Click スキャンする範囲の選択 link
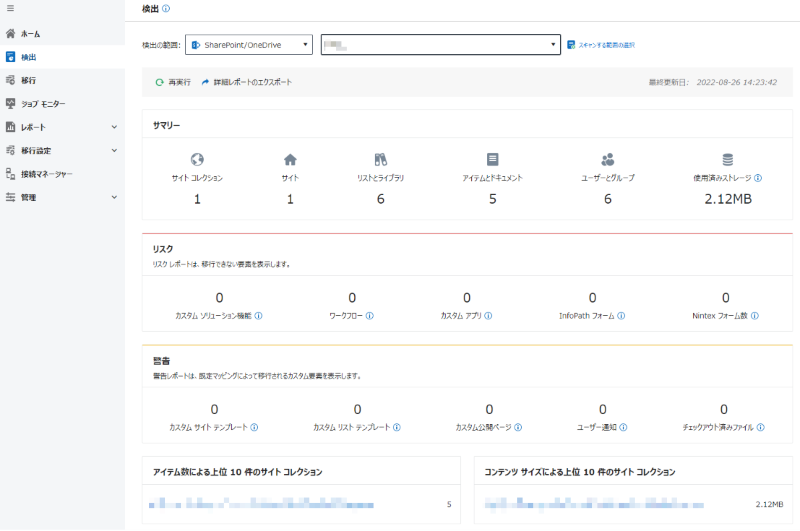 coord(606,45)
